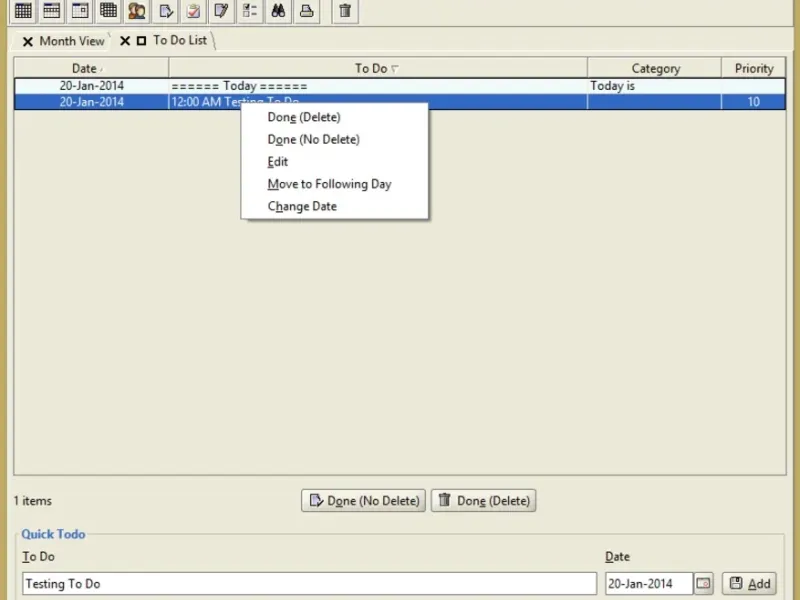Click the 'Today is' category cell
The width and height of the screenshot is (800, 600).
[654, 86]
